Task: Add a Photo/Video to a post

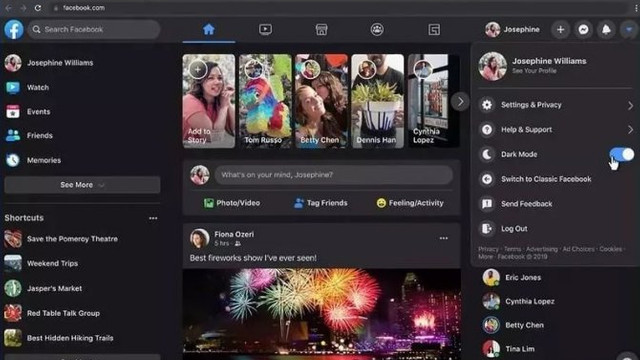Action: [231, 203]
